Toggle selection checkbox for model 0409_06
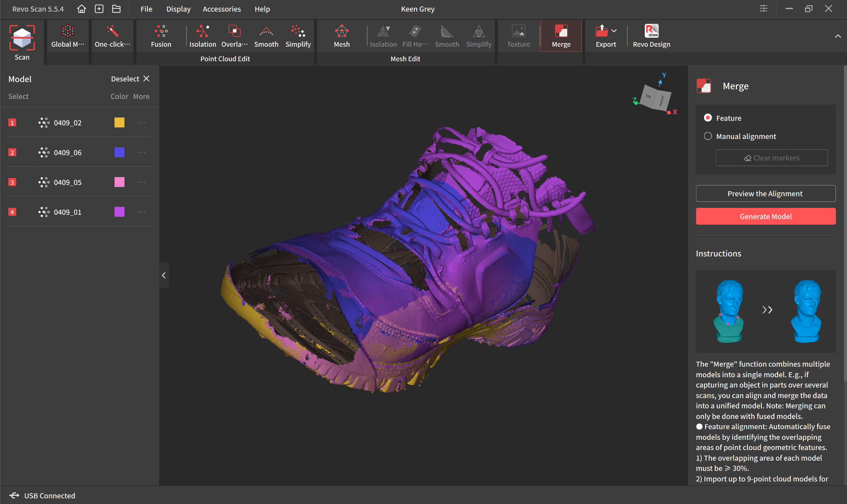The height and width of the screenshot is (504, 847). [12, 152]
